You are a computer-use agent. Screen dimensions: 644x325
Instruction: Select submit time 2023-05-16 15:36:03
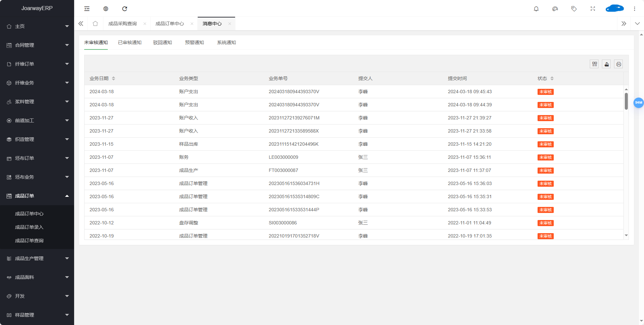[x=470, y=183]
